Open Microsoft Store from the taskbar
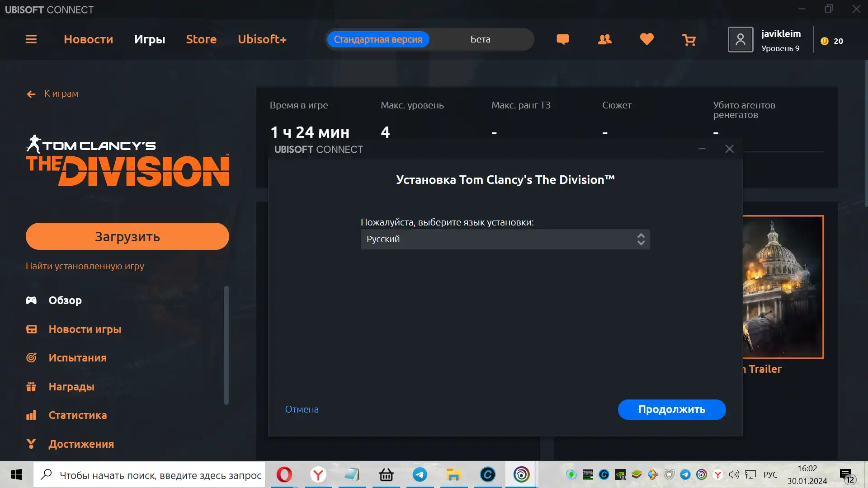 [x=386, y=474]
